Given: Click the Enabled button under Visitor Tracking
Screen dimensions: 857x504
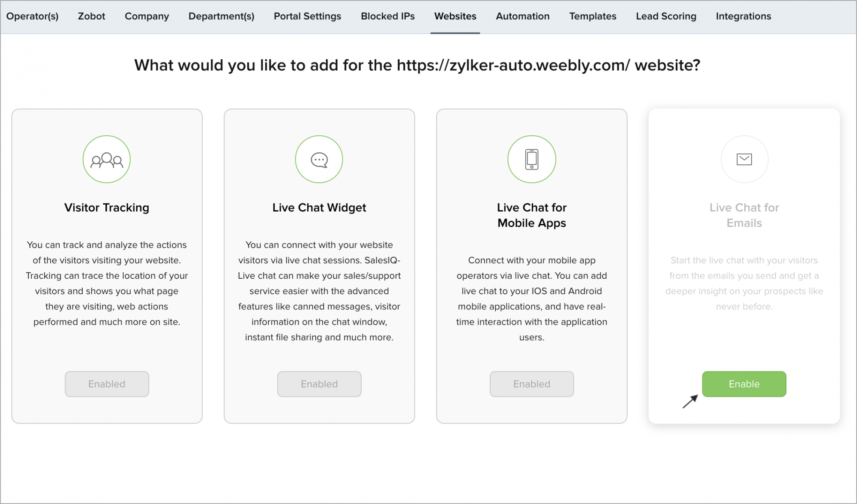Looking at the screenshot, I should (107, 384).
